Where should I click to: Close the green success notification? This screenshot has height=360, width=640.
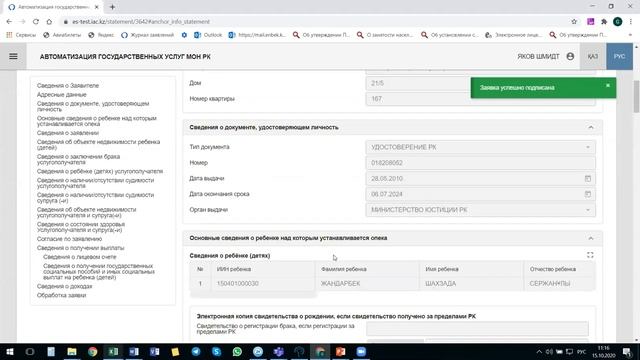pos(608,85)
